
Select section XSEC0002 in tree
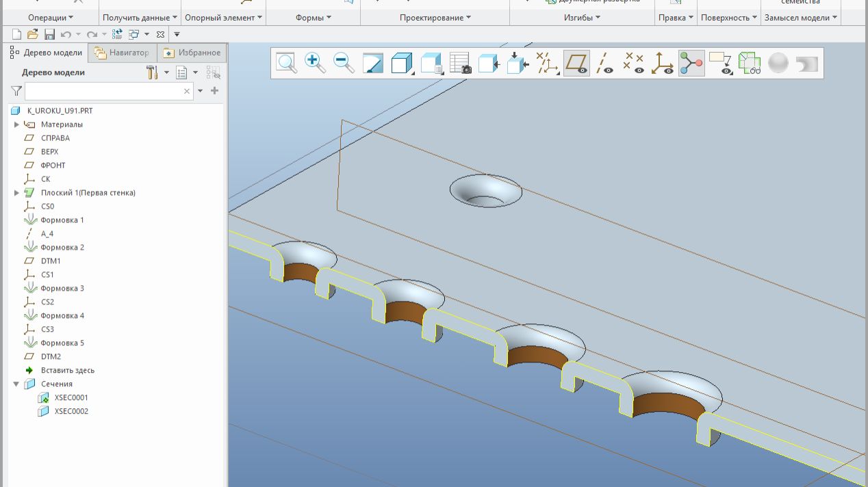pos(71,412)
